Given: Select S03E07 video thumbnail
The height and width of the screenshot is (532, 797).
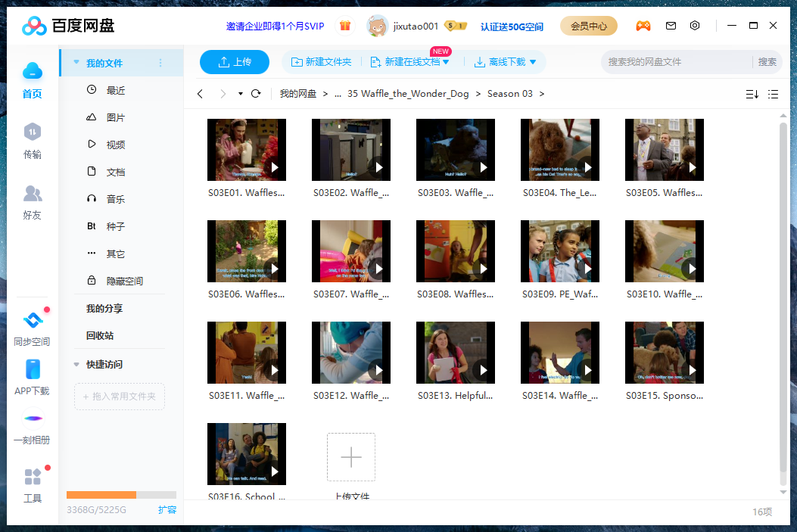Looking at the screenshot, I should pos(351,251).
